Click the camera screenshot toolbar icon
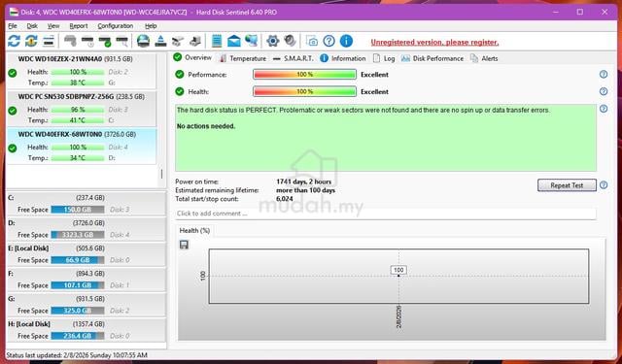This screenshot has width=622, height=364. click(312, 41)
